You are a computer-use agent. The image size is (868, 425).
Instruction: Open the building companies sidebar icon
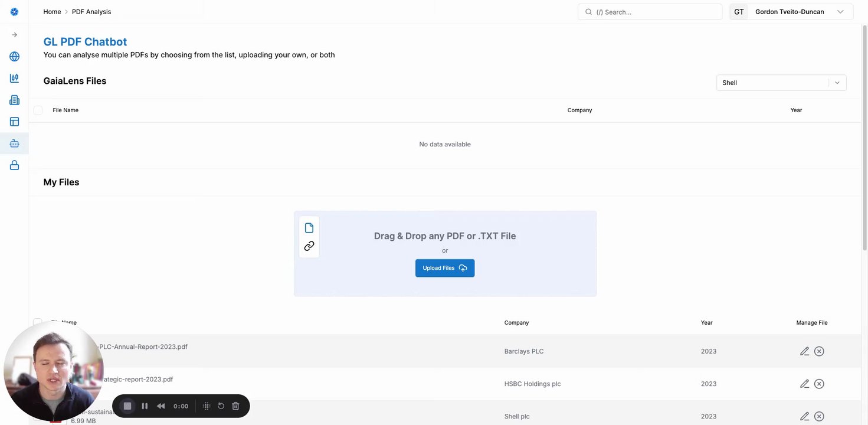(14, 100)
